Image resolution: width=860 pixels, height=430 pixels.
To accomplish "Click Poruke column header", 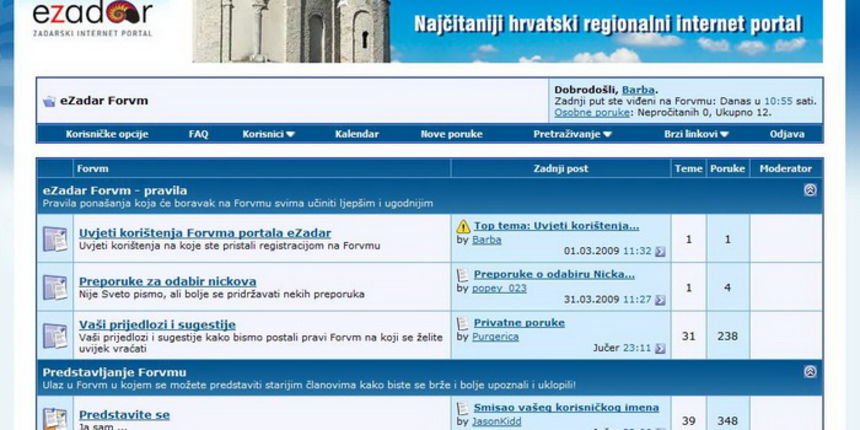I will pyautogui.click(x=727, y=168).
